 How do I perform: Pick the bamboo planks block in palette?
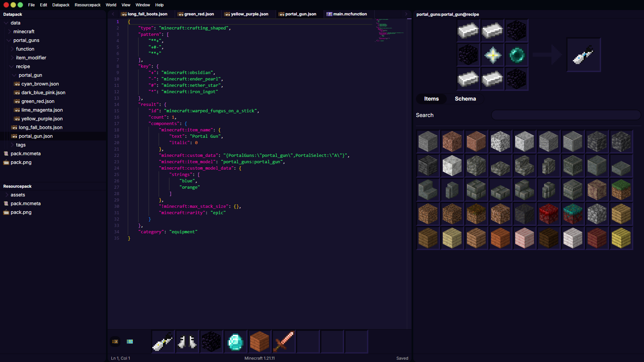[x=621, y=238]
